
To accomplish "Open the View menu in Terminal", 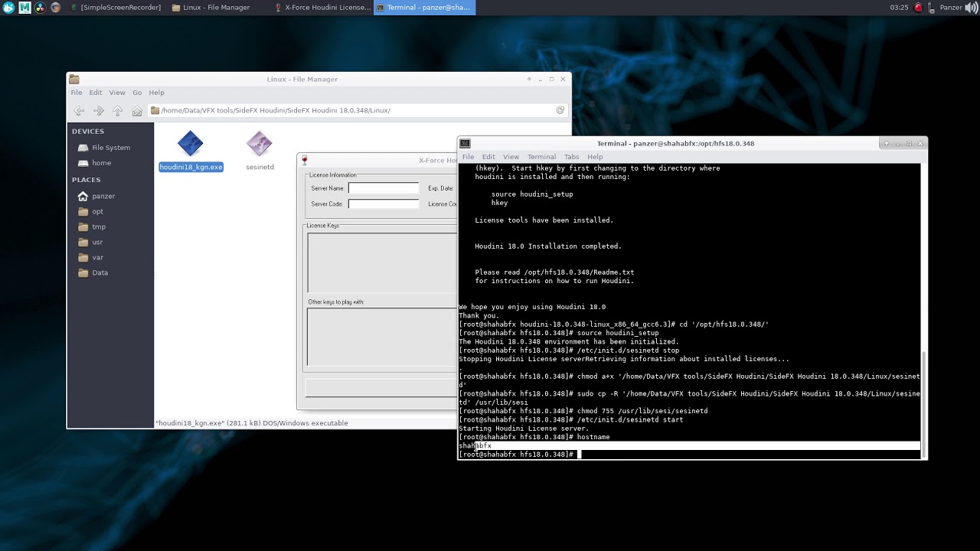I will pyautogui.click(x=511, y=157).
